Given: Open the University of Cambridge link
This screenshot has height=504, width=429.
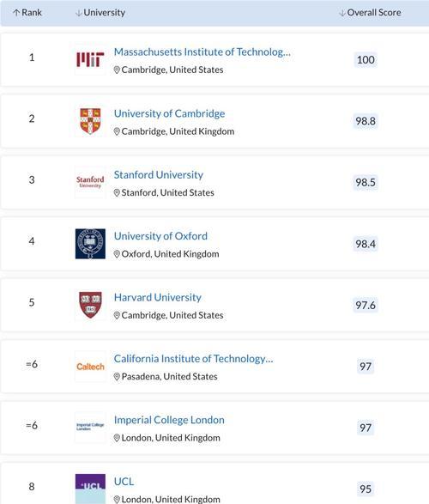Looking at the screenshot, I should pyautogui.click(x=169, y=113).
